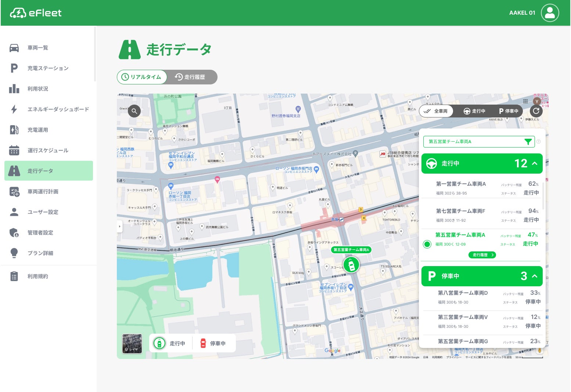The image size is (571, 392).
Task: Click the person icon for ユーザー設定
Action: (x=14, y=212)
